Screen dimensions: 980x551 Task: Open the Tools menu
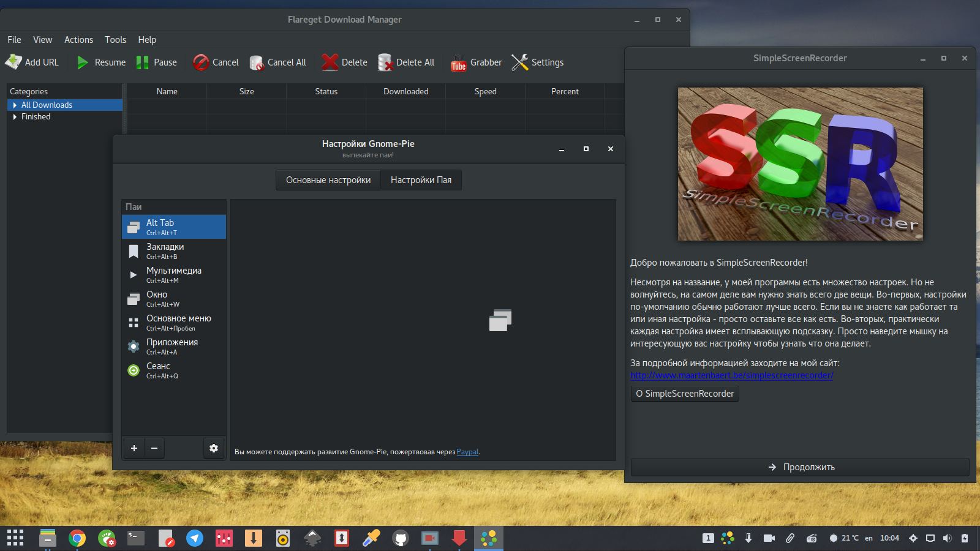[x=115, y=40]
